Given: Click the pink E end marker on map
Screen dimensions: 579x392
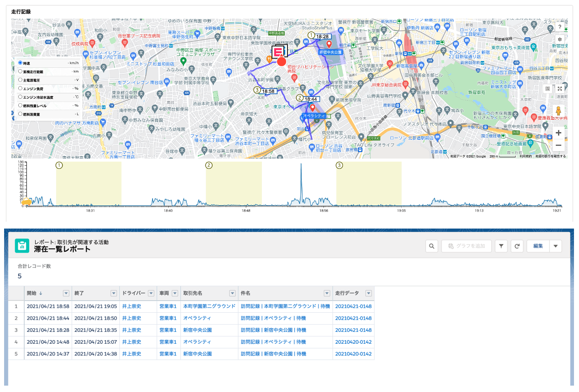Looking at the screenshot, I should (278, 51).
